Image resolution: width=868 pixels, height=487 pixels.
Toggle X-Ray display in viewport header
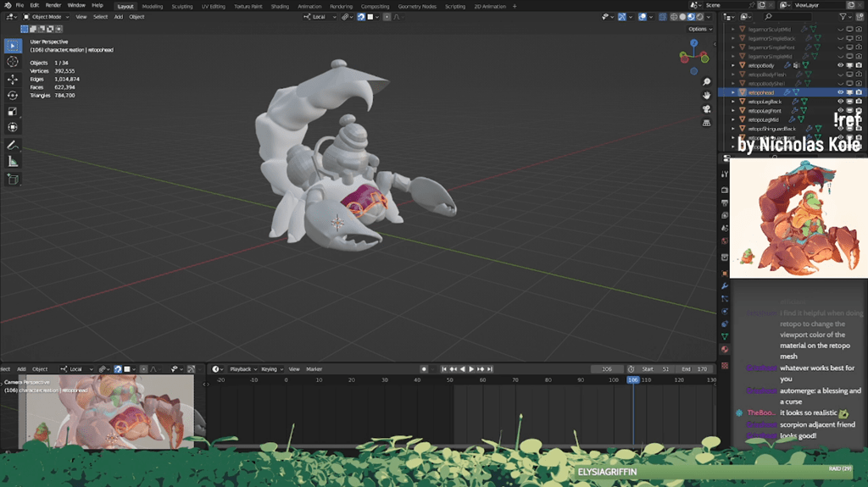(662, 17)
